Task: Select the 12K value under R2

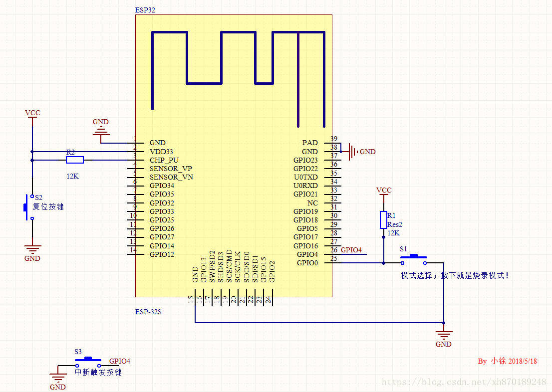Action: click(x=72, y=176)
